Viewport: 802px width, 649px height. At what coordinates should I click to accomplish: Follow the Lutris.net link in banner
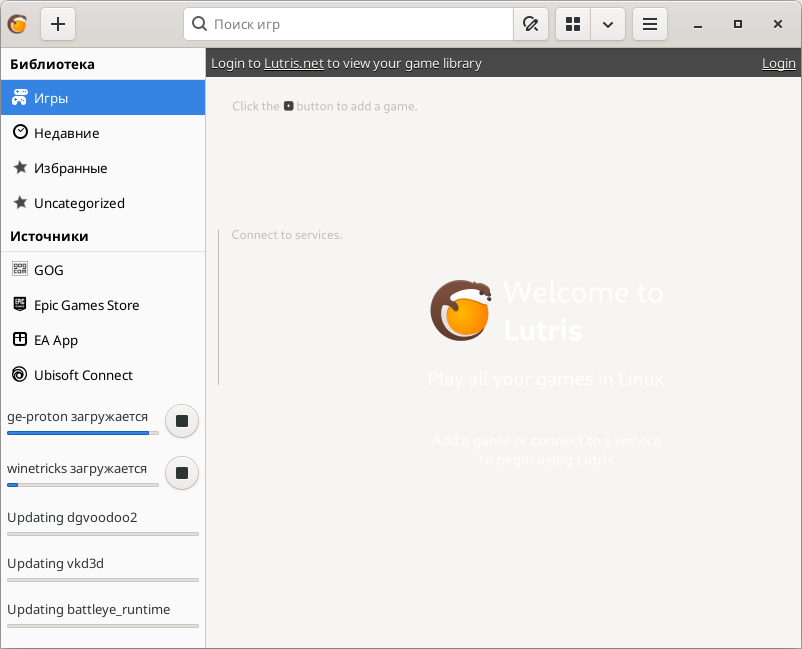click(x=294, y=63)
